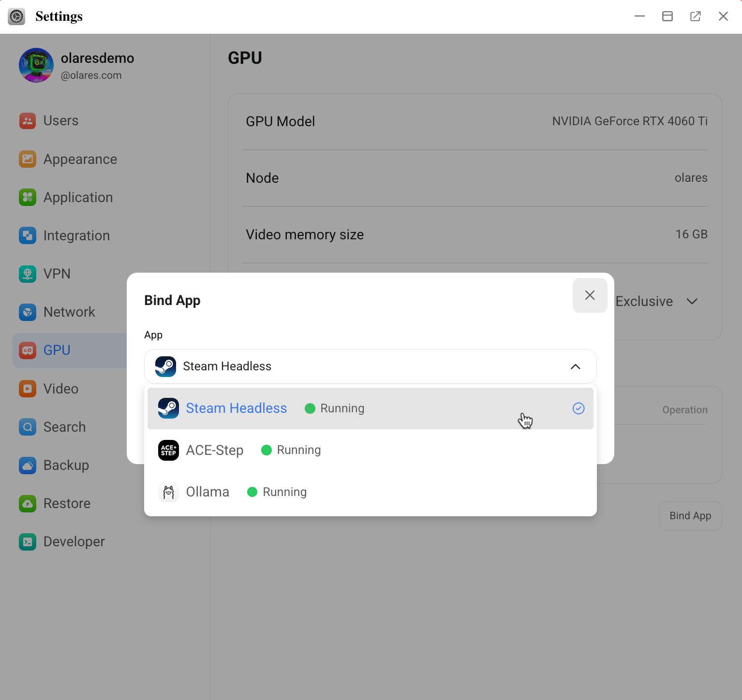Open the Exclusive GPU mode dropdown
This screenshot has width=742, height=700.
[x=657, y=302]
